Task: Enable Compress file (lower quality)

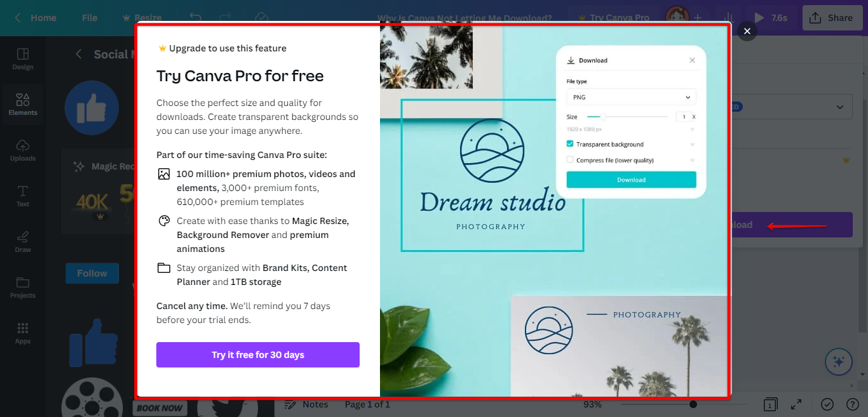Action: click(x=570, y=160)
